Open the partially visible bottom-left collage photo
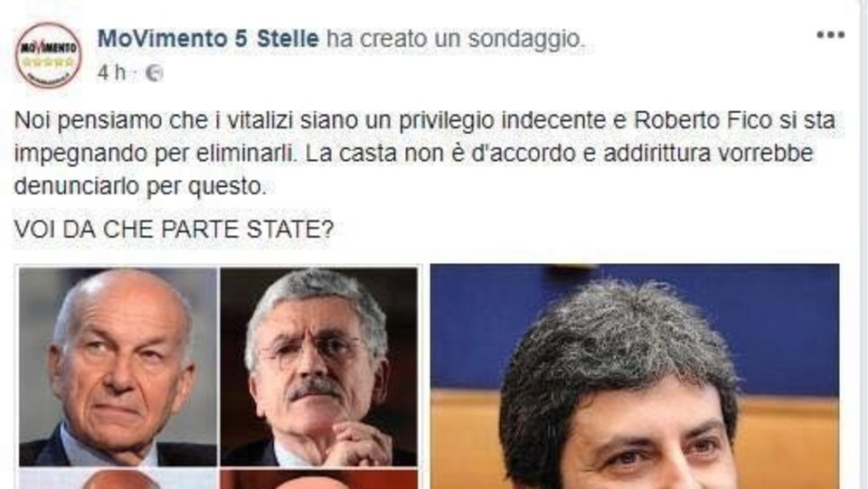This screenshot has width=868, height=489. tap(118, 479)
